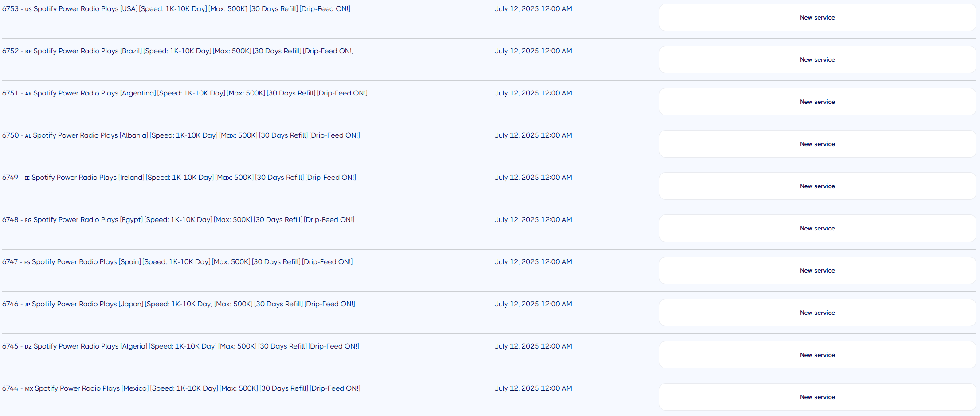This screenshot has width=980, height=416.
Task: Click the July 12, 2025 date in Egypt row
Action: 533,220
